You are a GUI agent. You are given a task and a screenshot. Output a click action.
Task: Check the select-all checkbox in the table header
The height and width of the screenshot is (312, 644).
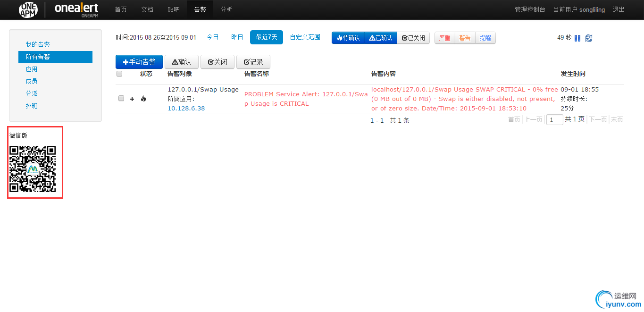point(119,73)
